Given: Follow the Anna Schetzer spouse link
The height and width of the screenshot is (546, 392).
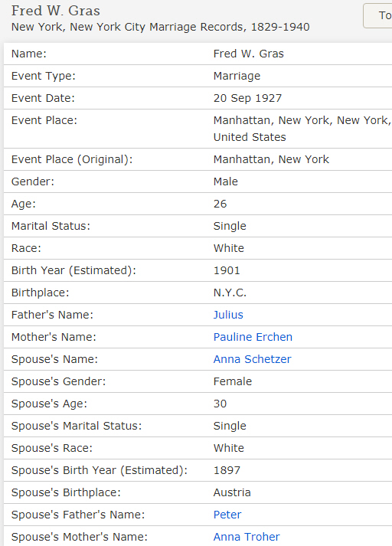Looking at the screenshot, I should pyautogui.click(x=252, y=359).
